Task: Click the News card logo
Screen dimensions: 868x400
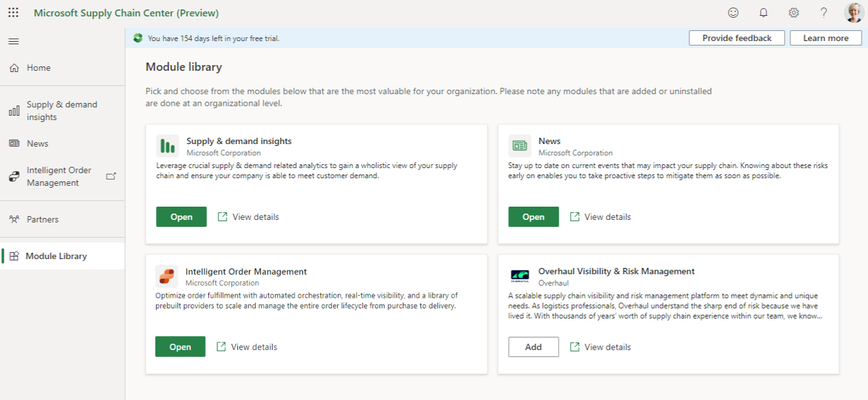Action: [x=520, y=146]
